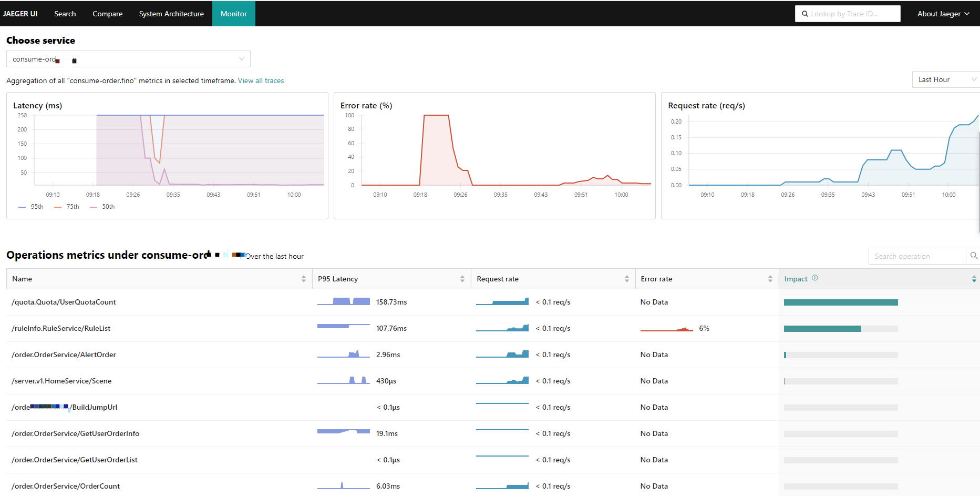Screen dimensions: 980x496
Task: Open the Compare tab
Action: click(107, 14)
